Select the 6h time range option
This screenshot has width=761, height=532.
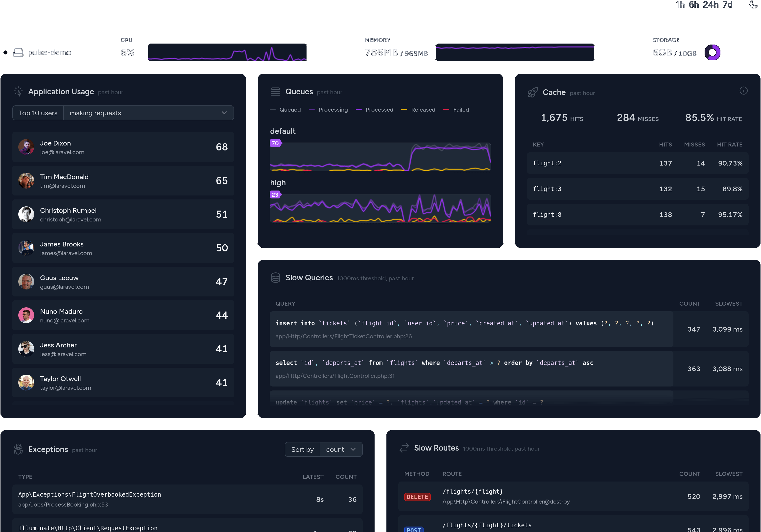[x=694, y=5]
